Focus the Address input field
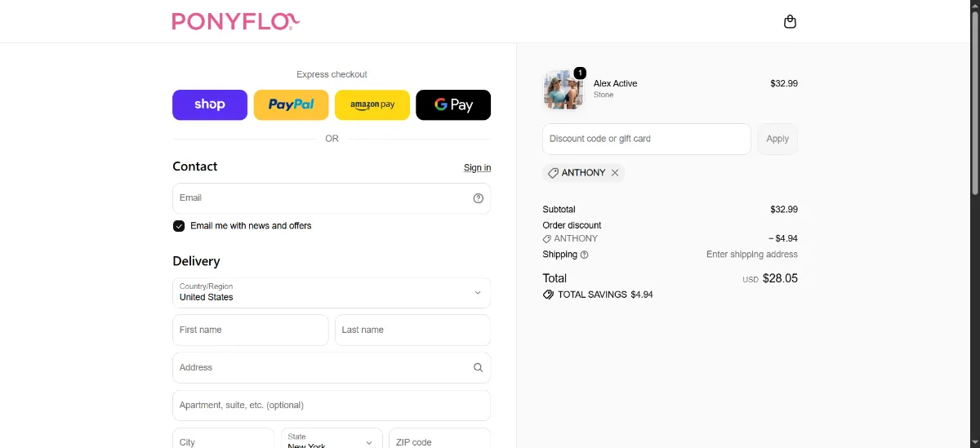980x448 pixels. (332, 367)
